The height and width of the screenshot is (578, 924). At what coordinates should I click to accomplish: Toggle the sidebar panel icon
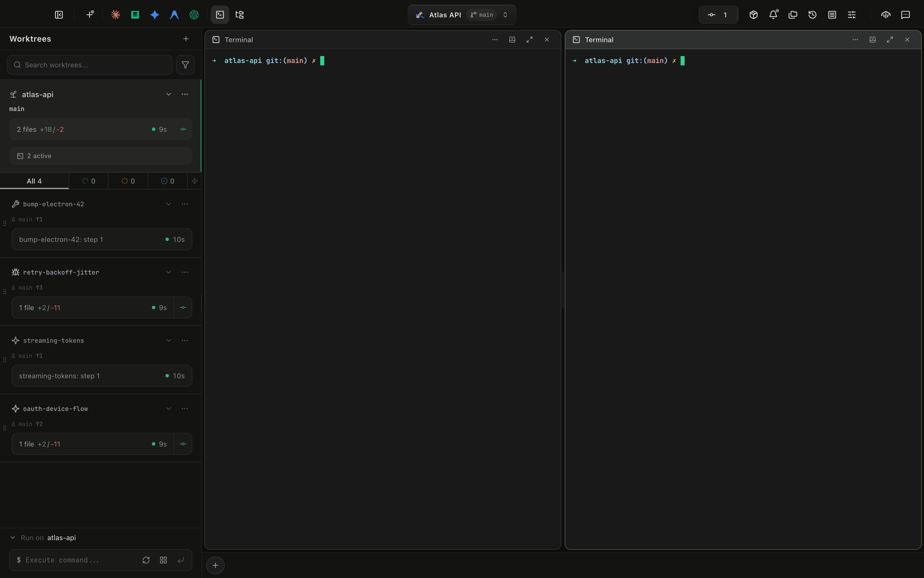59,15
